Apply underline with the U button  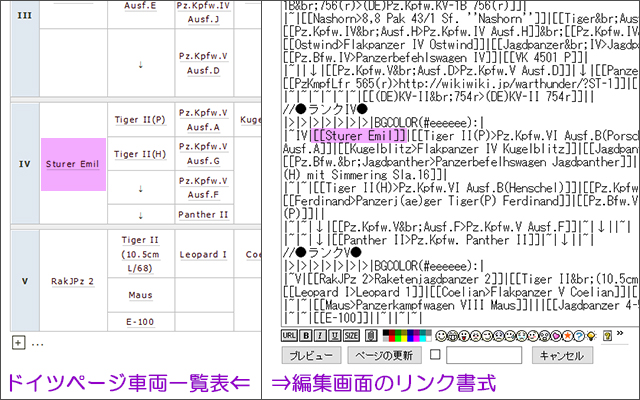[x=334, y=336]
